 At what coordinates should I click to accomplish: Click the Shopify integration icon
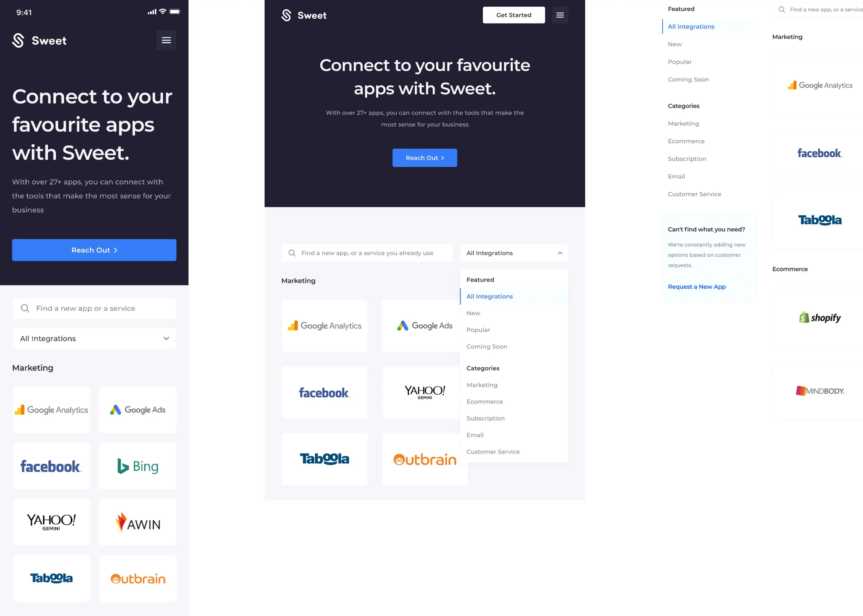coord(818,317)
